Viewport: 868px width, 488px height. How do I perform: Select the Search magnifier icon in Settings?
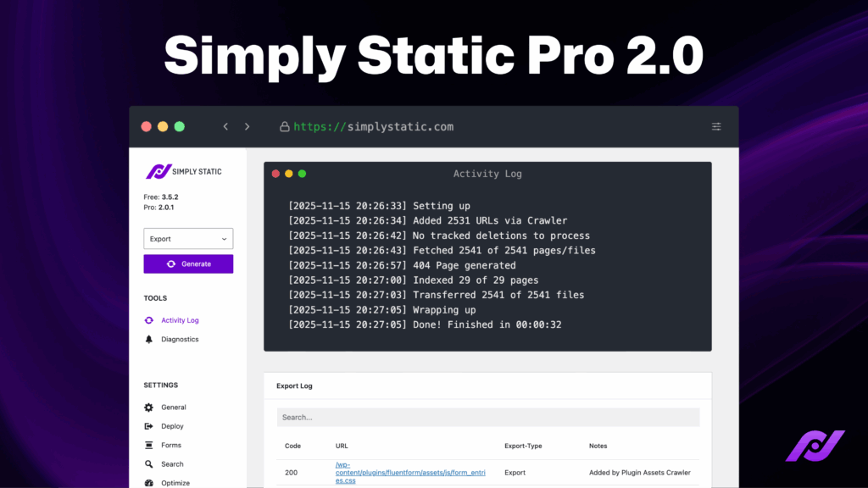pyautogui.click(x=149, y=464)
